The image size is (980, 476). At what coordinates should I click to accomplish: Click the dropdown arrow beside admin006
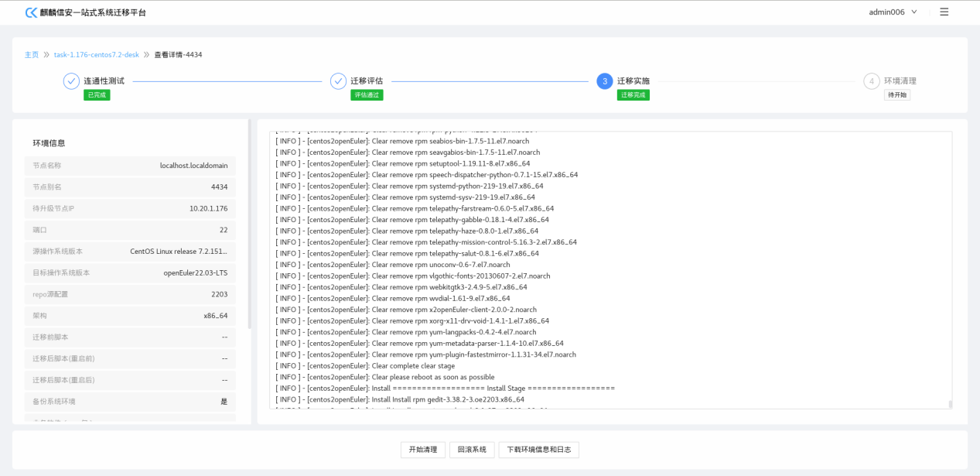tap(914, 12)
